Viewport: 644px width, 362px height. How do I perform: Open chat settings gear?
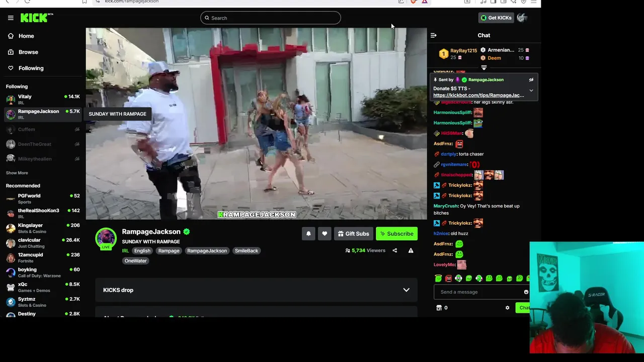507,308
